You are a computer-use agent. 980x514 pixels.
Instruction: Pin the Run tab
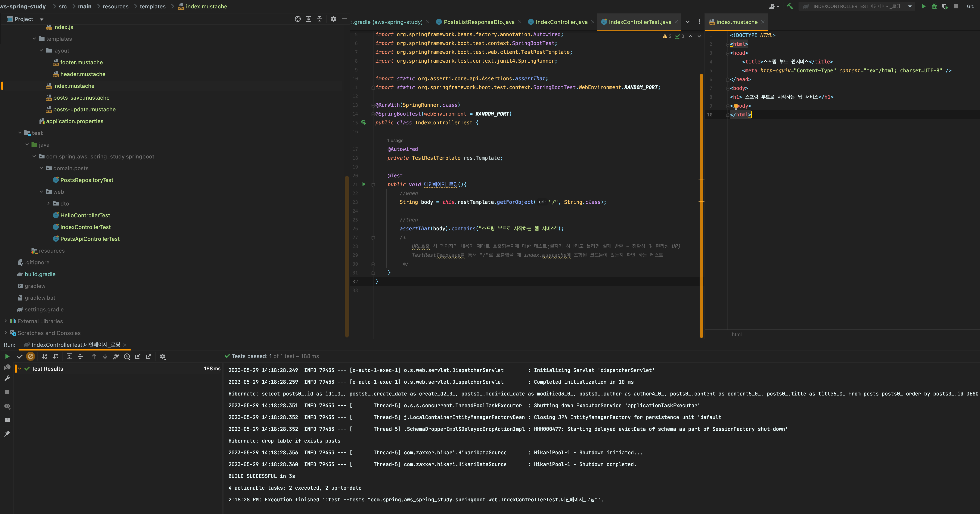click(7, 434)
